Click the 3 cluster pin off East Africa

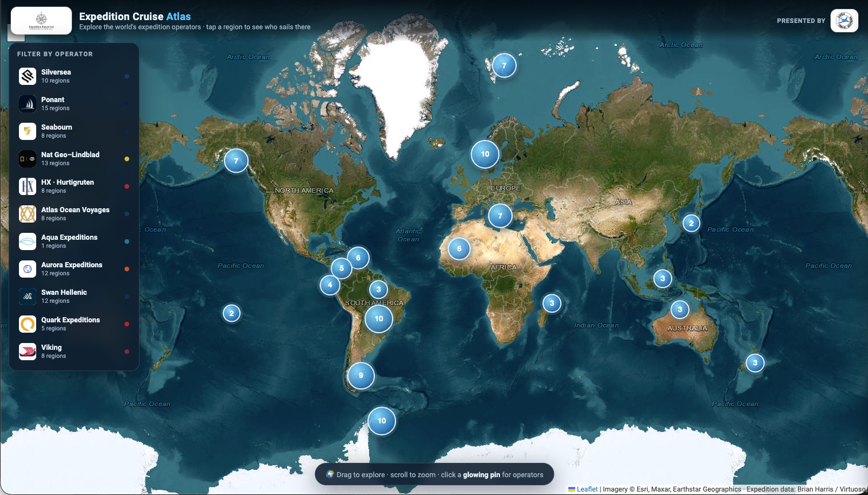tap(552, 303)
